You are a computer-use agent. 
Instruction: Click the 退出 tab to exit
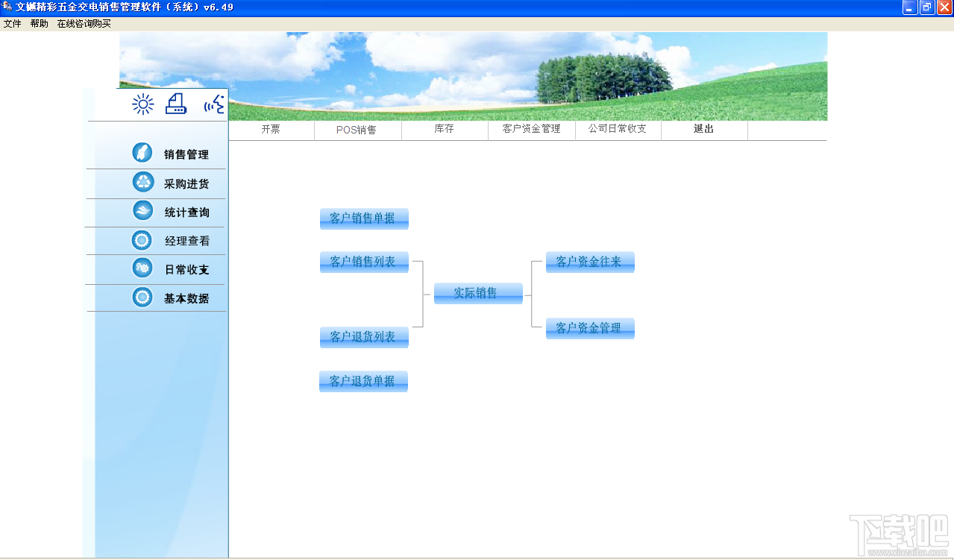pyautogui.click(x=704, y=129)
